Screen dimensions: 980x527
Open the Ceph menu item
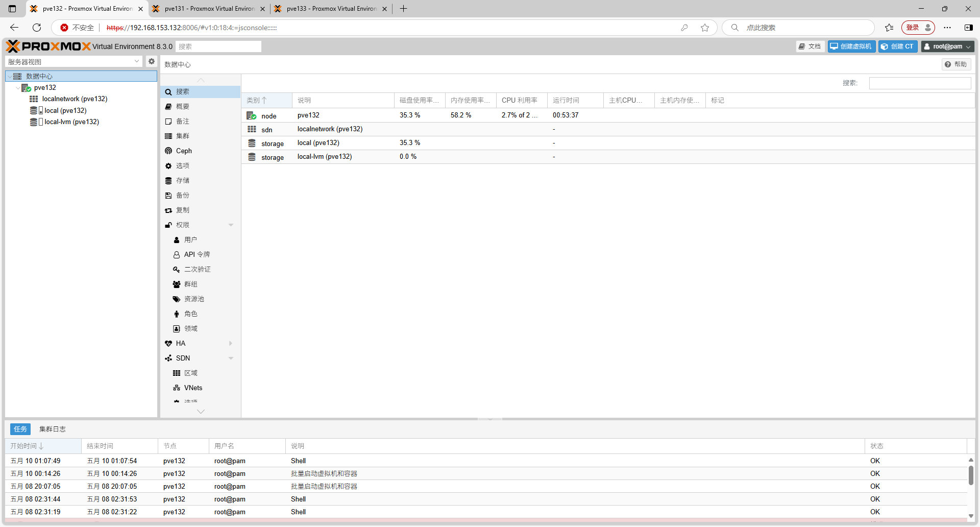(200, 151)
